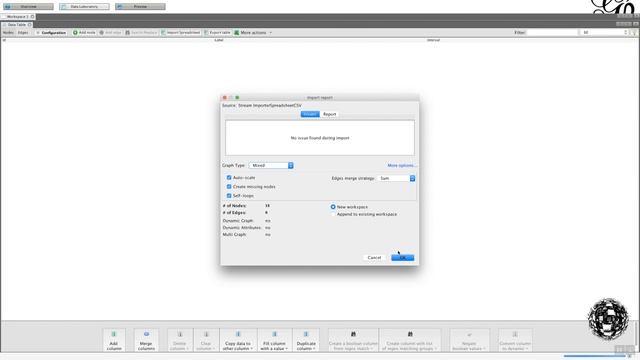Open the table Configuration settings

(x=51, y=33)
